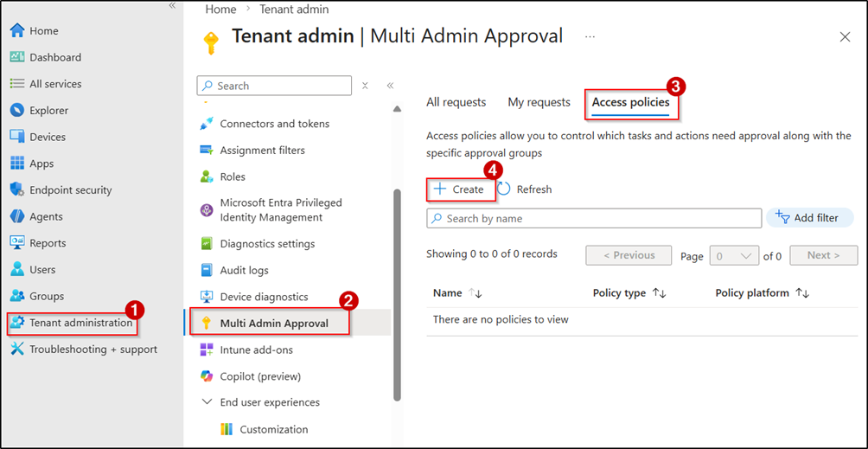This screenshot has height=449, width=868.
Task: Collapse the End user experiences section
Action: pos(207,402)
